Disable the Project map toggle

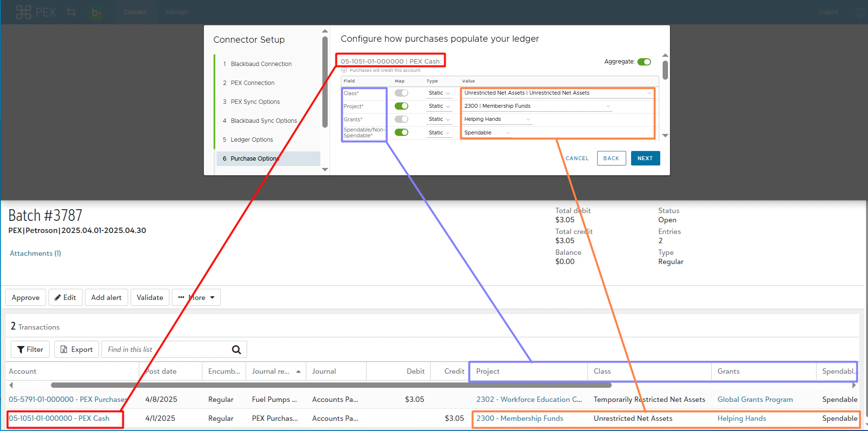[x=401, y=106]
